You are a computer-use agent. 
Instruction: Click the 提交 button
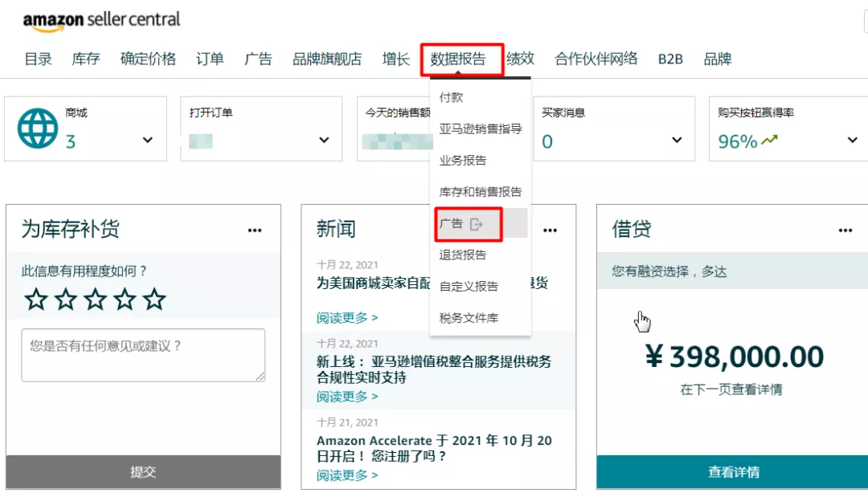click(x=143, y=472)
